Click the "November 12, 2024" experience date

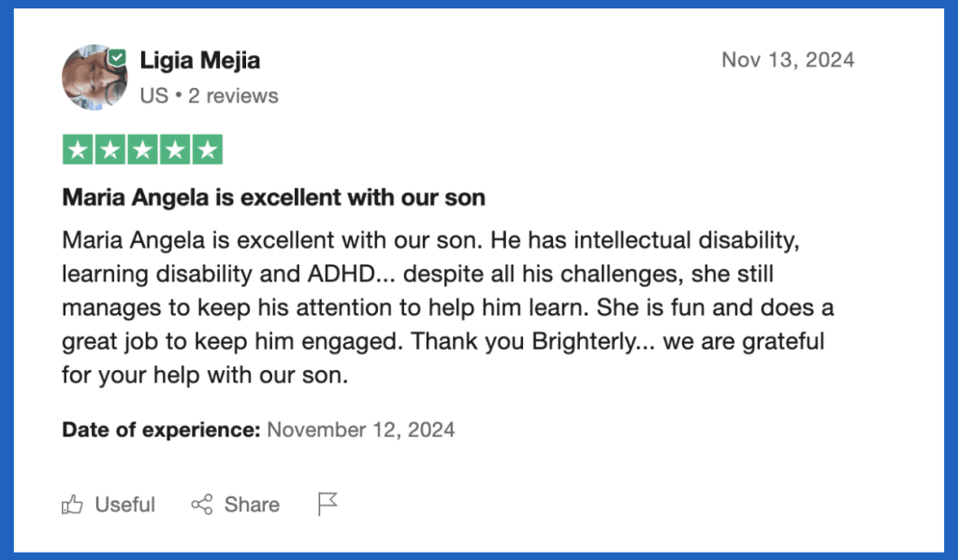point(361,430)
